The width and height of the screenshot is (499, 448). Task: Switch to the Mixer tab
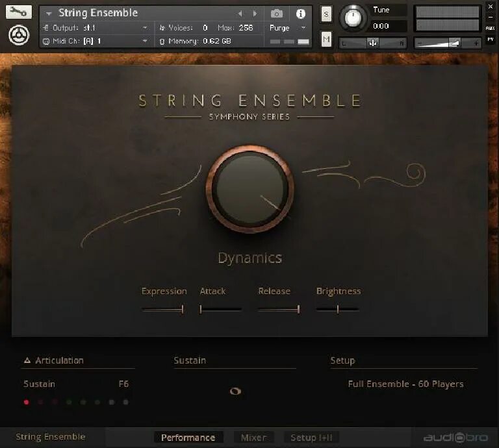click(x=253, y=438)
